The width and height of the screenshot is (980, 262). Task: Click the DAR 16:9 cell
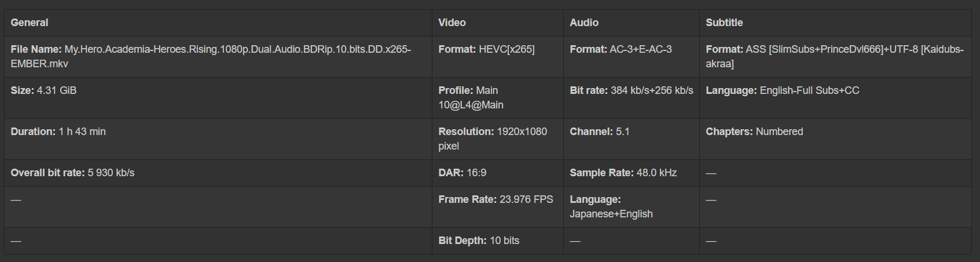click(x=463, y=173)
